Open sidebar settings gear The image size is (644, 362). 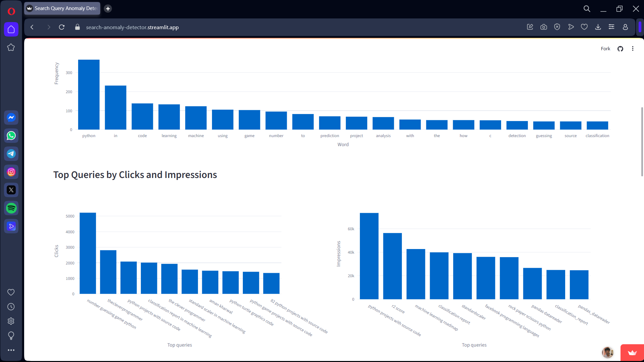(11, 321)
